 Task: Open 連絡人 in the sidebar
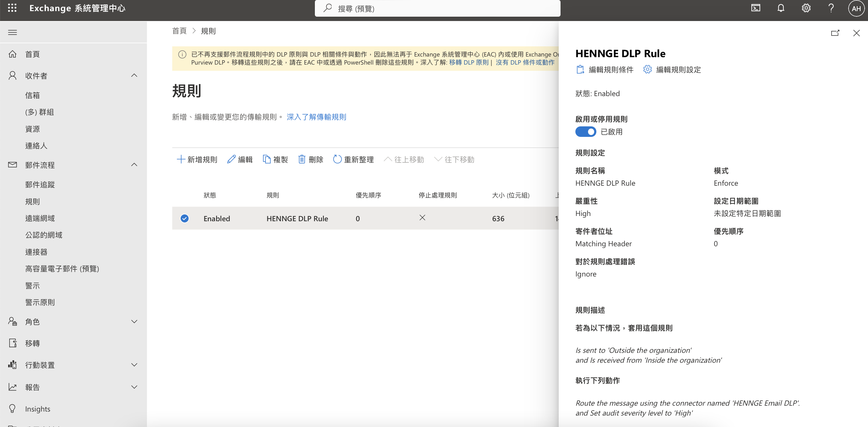click(36, 146)
